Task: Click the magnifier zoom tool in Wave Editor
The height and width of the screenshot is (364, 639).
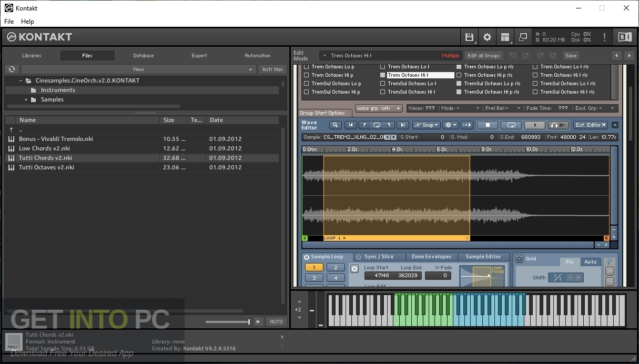Action: 335,125
